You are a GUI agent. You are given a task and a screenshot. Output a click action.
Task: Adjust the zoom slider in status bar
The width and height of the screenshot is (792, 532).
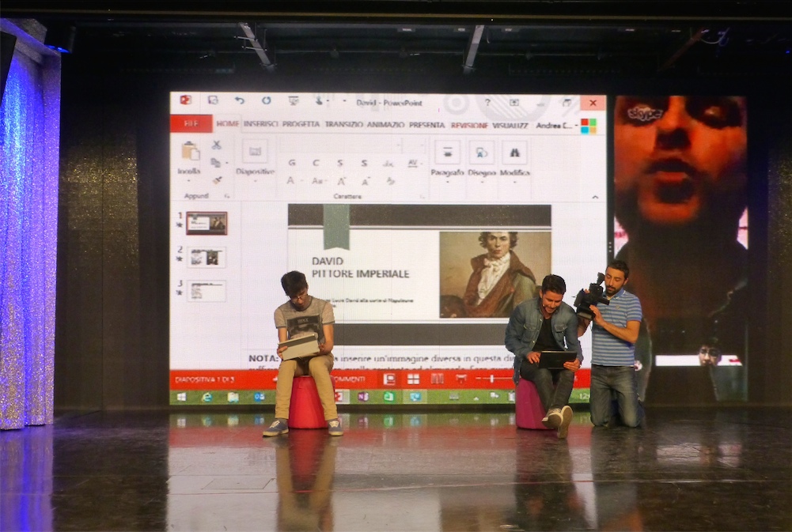(x=492, y=379)
